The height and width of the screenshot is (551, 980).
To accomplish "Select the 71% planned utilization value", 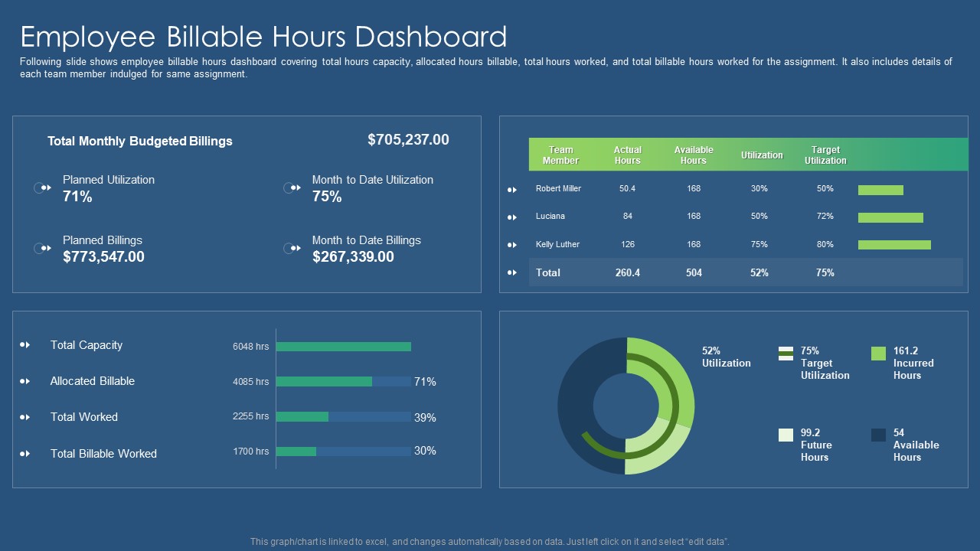I will [77, 197].
